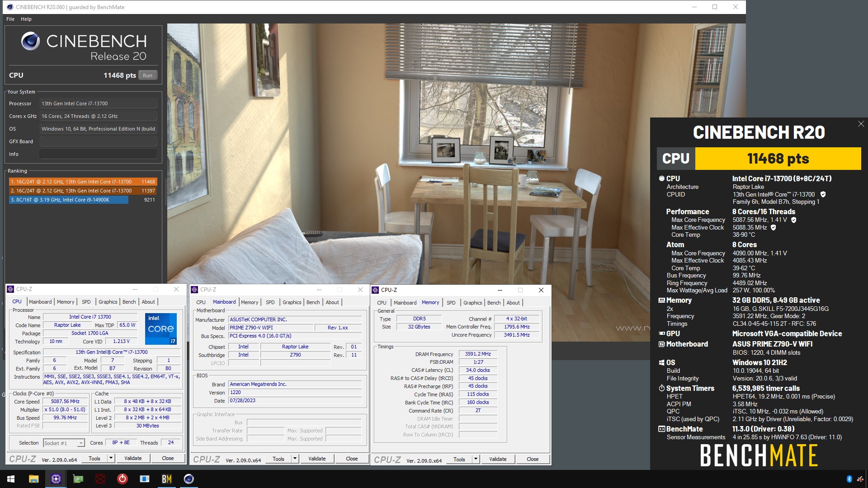The width and height of the screenshot is (868, 488).
Task: Switch to Mainboard tab in CPU-Z CPU window
Action: pyautogui.click(x=40, y=302)
